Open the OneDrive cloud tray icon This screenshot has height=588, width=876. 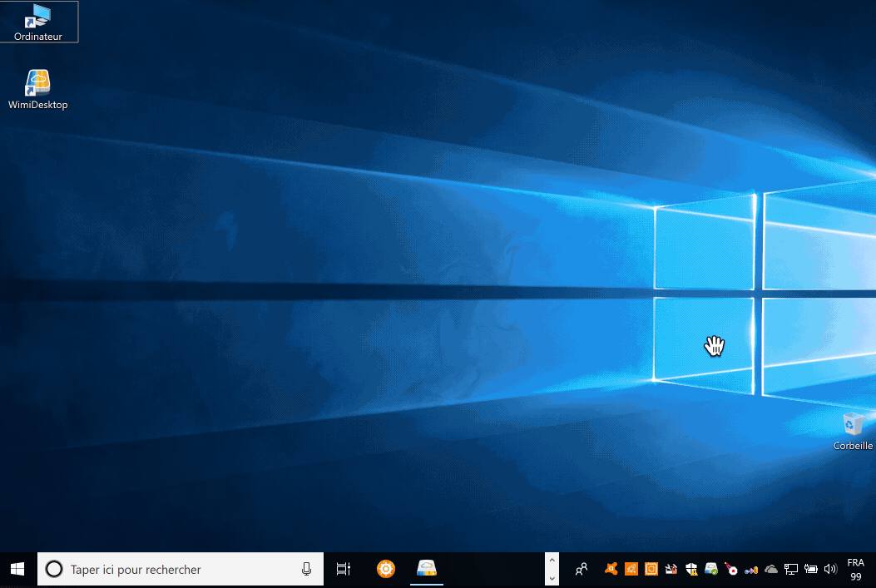pos(771,569)
